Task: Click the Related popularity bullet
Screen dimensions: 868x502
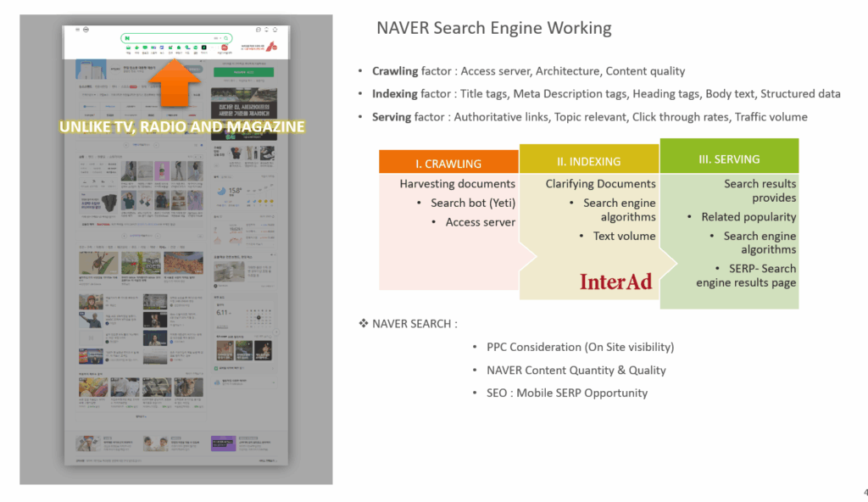Action: coord(748,216)
